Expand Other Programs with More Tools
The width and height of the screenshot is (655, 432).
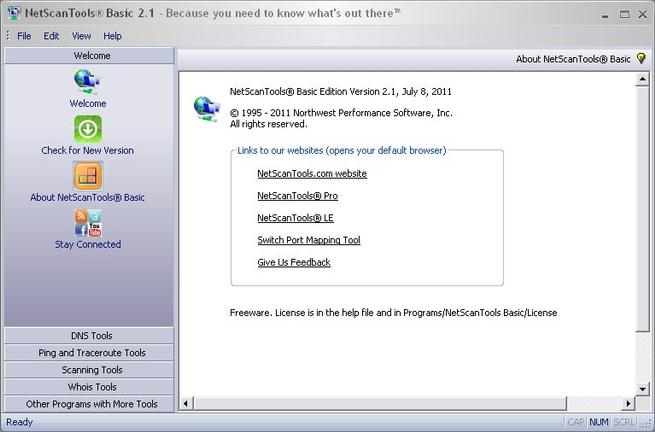(89, 404)
